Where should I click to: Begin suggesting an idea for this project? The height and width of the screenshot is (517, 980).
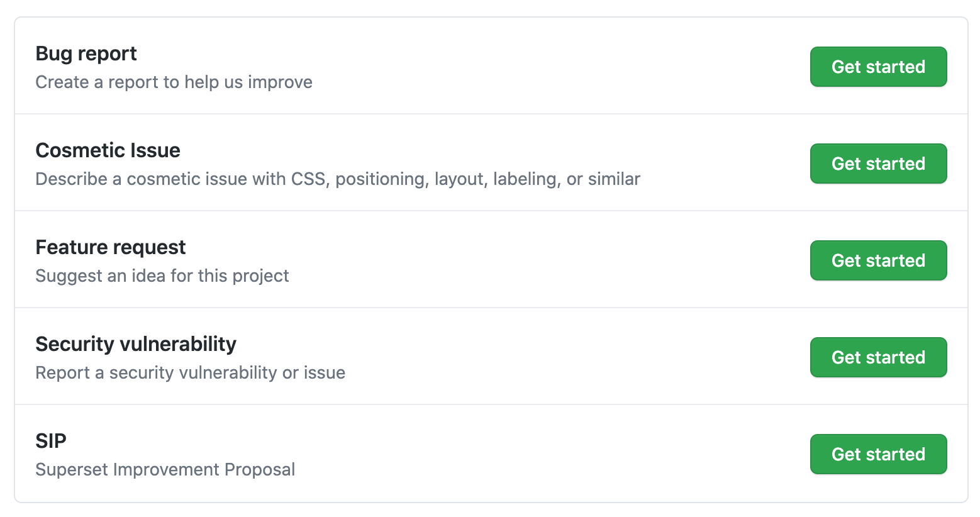tap(878, 260)
